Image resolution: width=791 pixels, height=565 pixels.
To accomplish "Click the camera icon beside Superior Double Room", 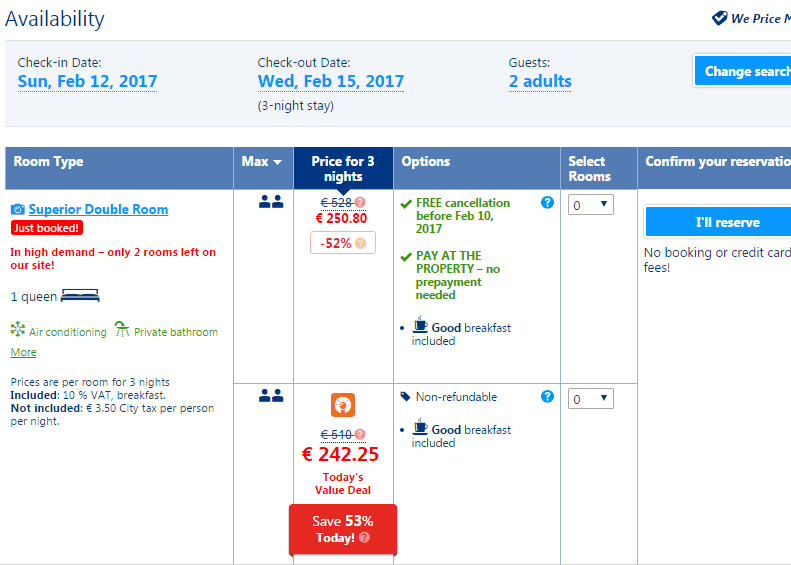I will [x=17, y=209].
